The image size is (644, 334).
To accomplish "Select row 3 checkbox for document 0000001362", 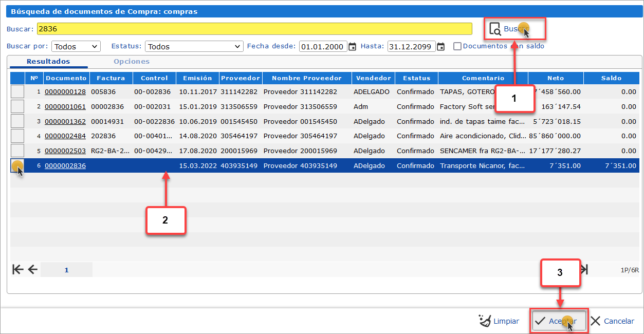I will (x=17, y=122).
